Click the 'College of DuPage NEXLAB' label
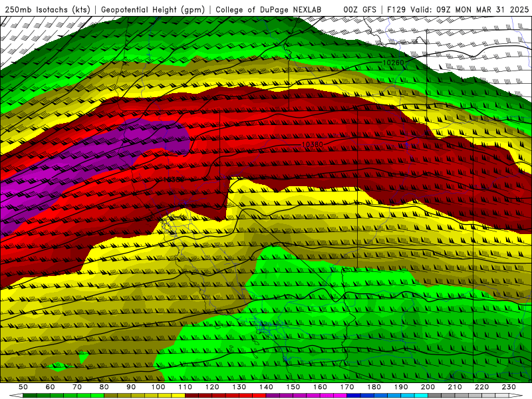This screenshot has width=532, height=399. click(268, 9)
